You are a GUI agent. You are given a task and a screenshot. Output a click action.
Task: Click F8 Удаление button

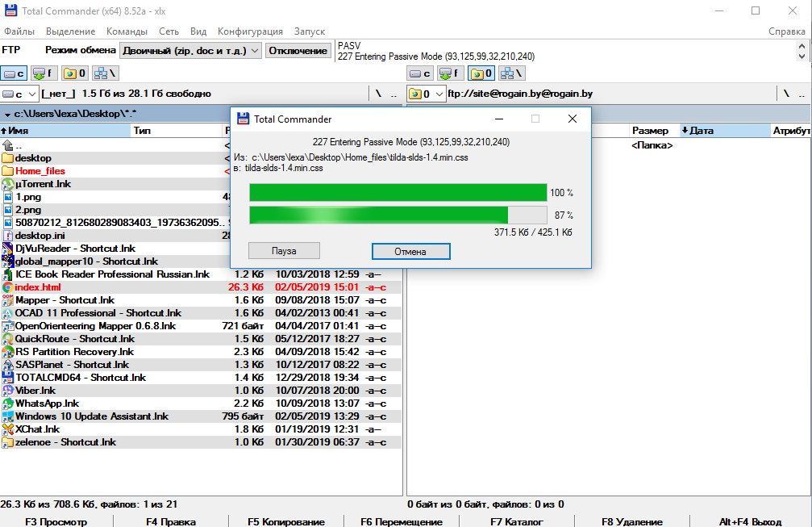(x=632, y=521)
